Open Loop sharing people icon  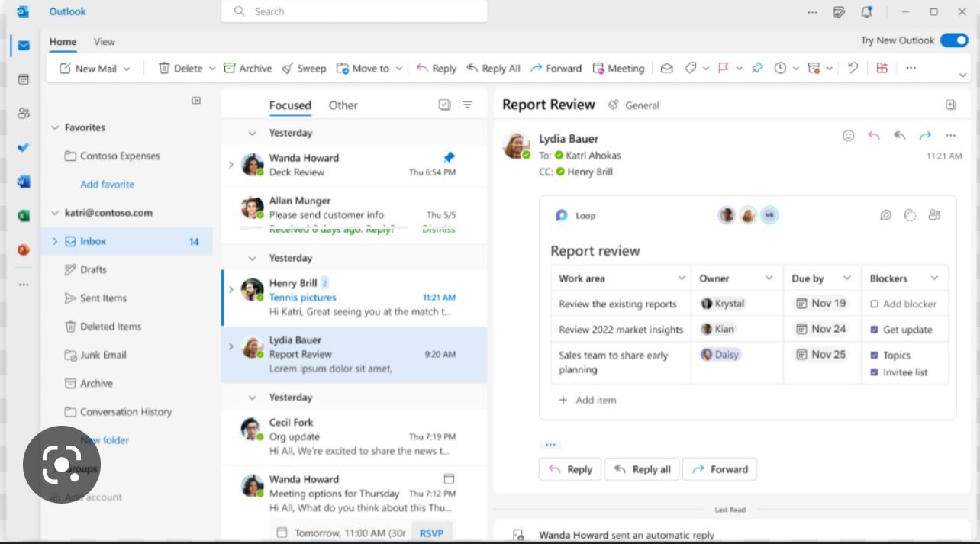[x=934, y=215]
